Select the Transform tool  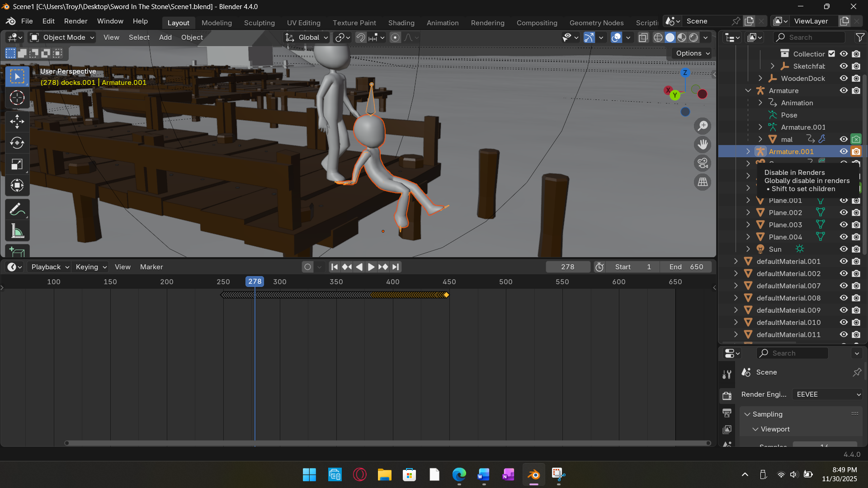pos(17,186)
